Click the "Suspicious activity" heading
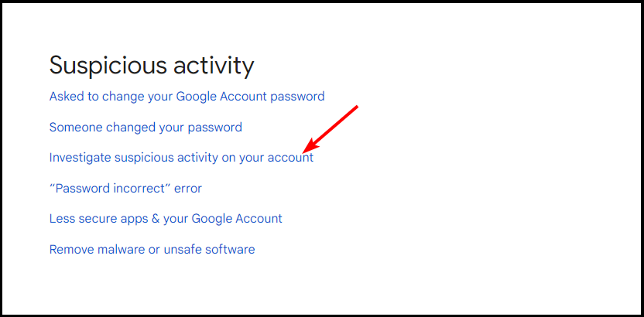The image size is (644, 317). (152, 66)
